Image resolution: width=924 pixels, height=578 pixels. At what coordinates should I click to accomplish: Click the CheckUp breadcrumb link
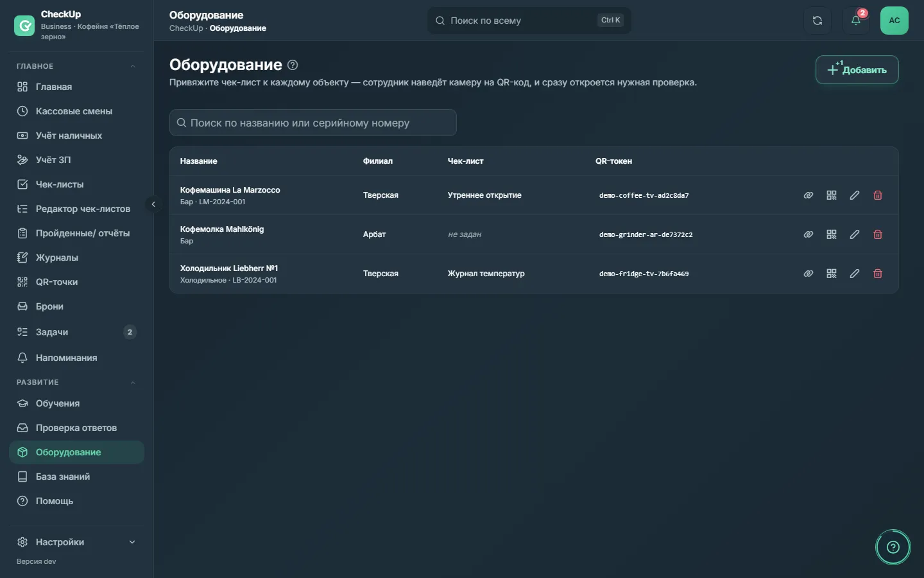pyautogui.click(x=186, y=28)
